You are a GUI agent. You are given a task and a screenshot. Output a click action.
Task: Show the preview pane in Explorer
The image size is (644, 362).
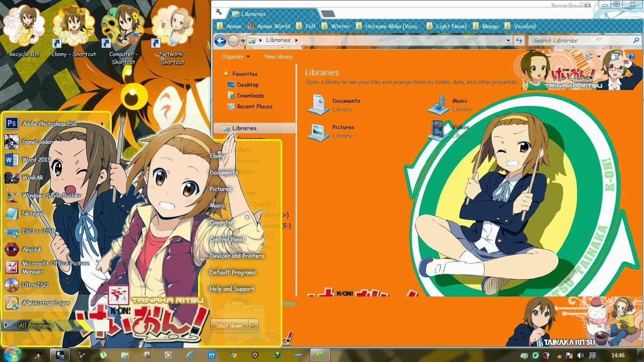pyautogui.click(x=615, y=57)
